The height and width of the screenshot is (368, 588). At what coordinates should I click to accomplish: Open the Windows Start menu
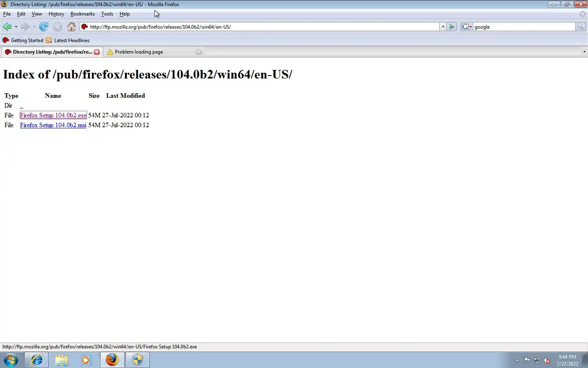(11, 360)
